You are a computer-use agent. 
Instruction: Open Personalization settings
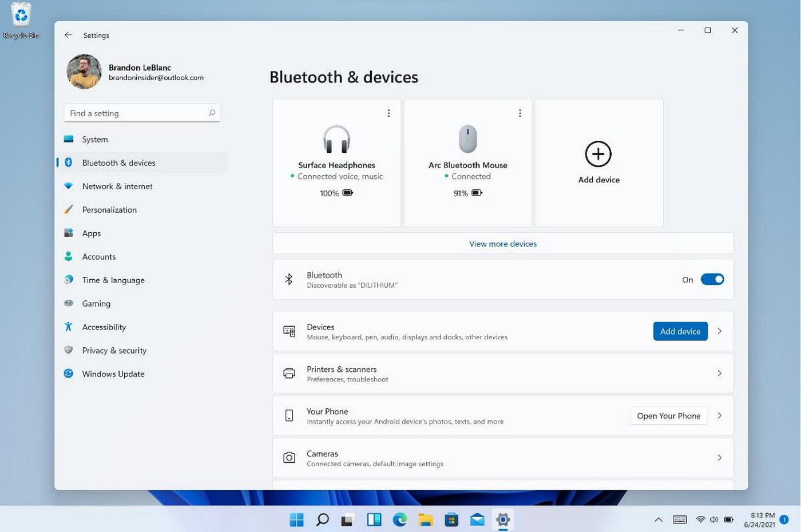tap(109, 209)
